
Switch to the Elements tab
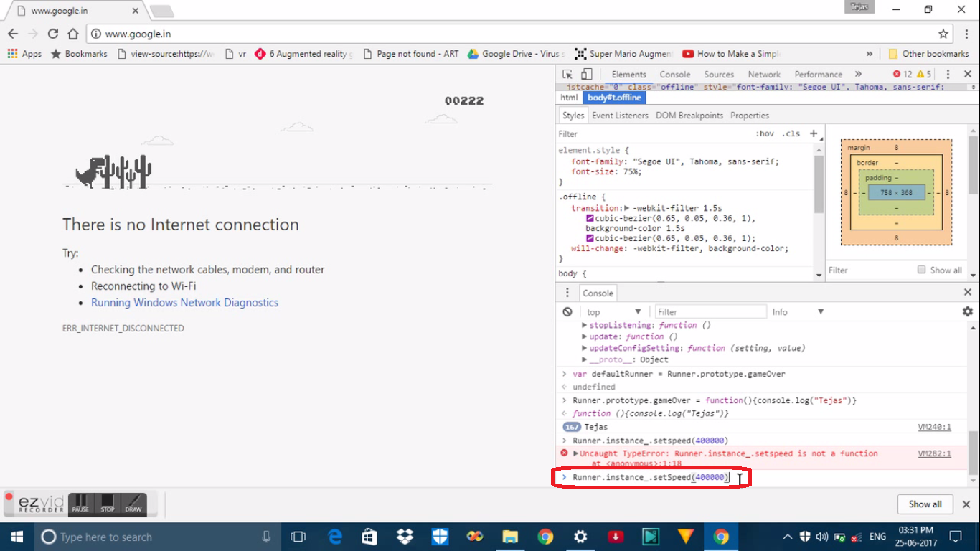coord(629,74)
